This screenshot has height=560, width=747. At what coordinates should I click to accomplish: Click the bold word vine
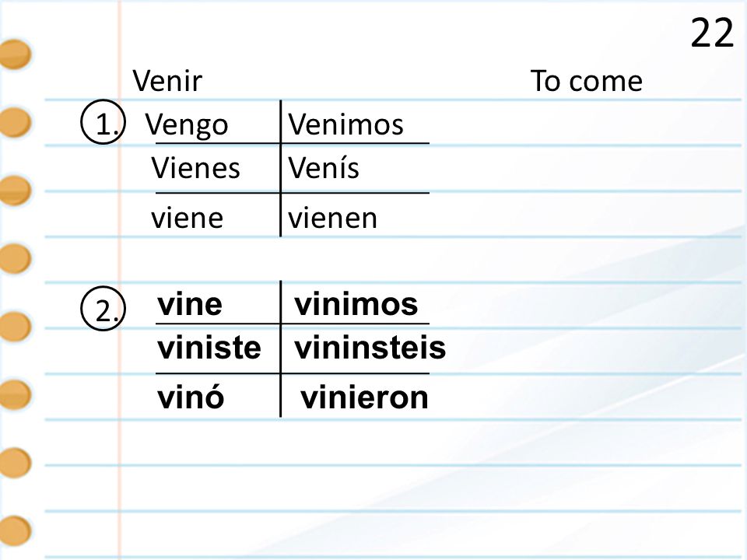[190, 304]
